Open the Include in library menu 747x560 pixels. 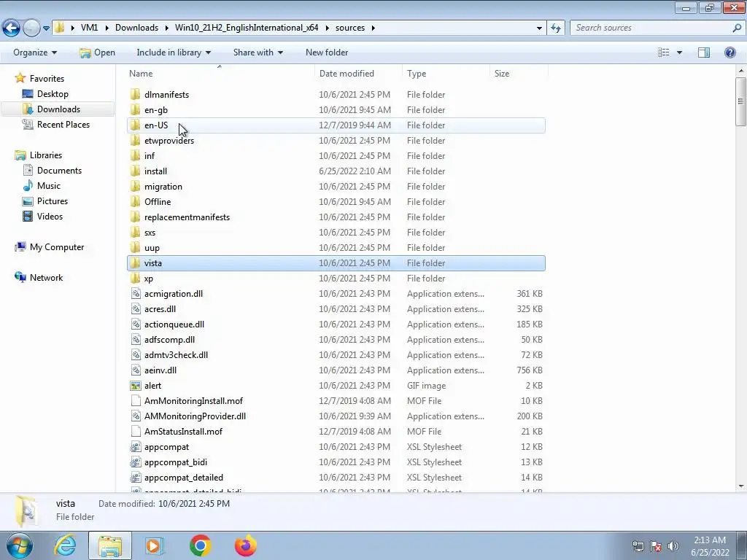(174, 52)
